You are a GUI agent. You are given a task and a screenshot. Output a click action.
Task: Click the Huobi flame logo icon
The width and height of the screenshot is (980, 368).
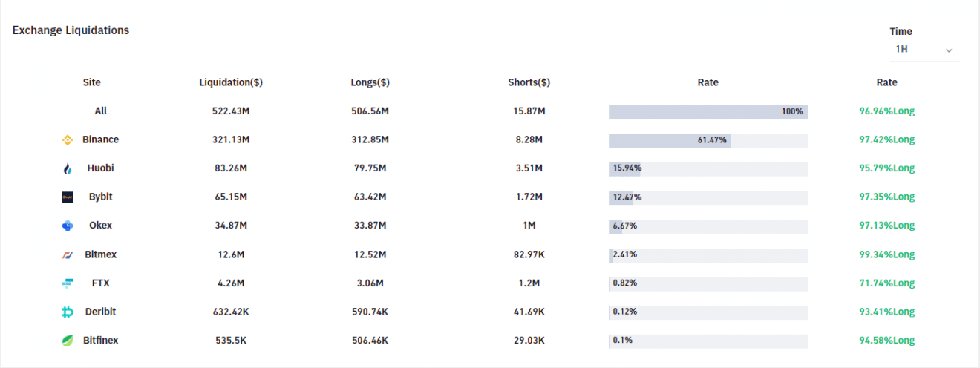tap(68, 168)
